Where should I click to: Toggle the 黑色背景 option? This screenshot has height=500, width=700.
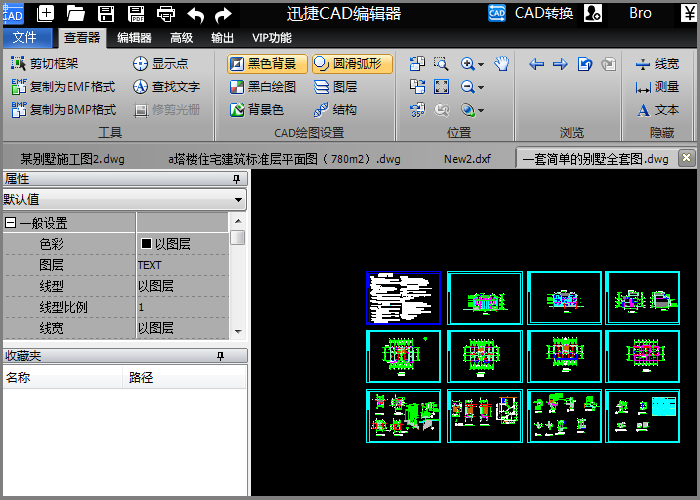(x=267, y=64)
